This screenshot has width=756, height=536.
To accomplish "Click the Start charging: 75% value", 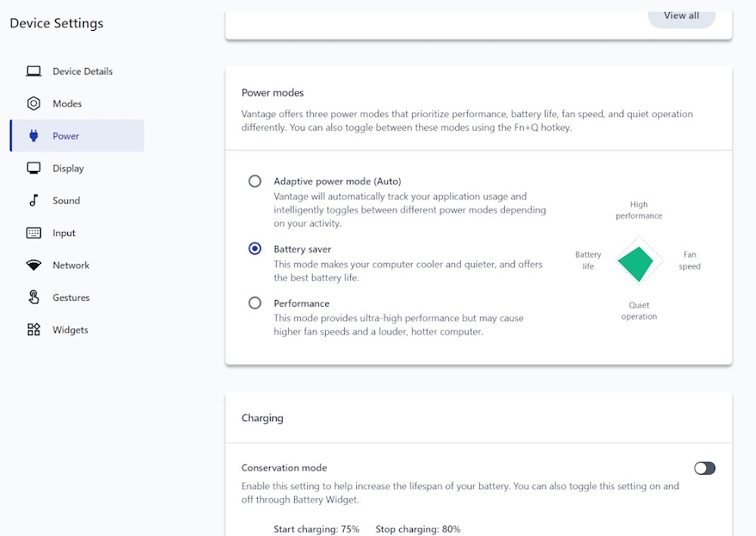I will coord(316,529).
